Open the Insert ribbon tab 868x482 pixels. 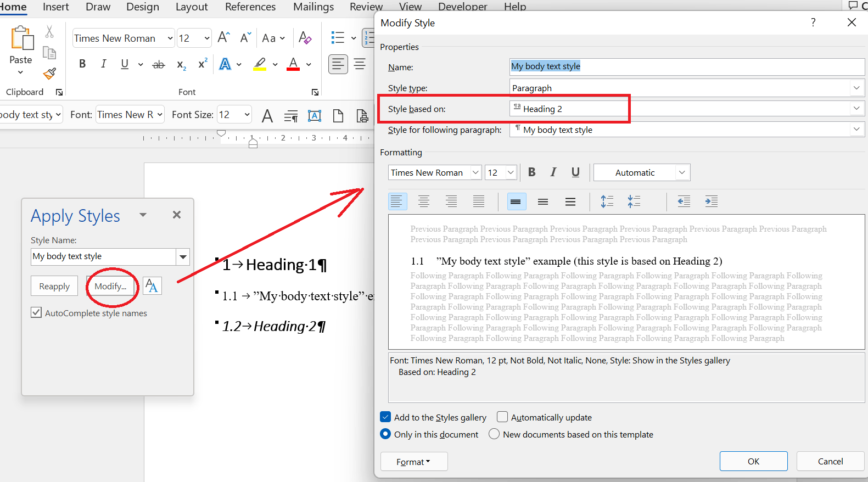56,7
